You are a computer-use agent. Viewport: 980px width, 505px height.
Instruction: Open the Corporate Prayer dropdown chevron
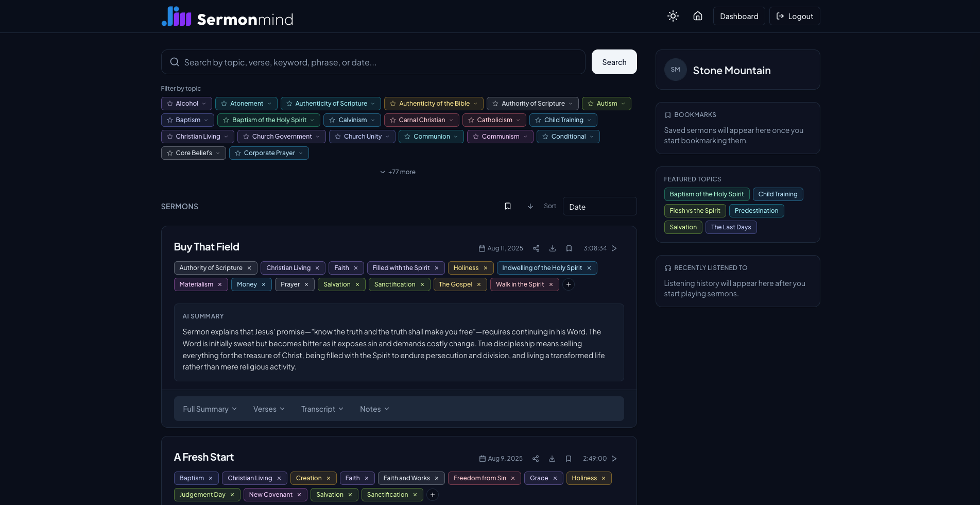tap(301, 153)
